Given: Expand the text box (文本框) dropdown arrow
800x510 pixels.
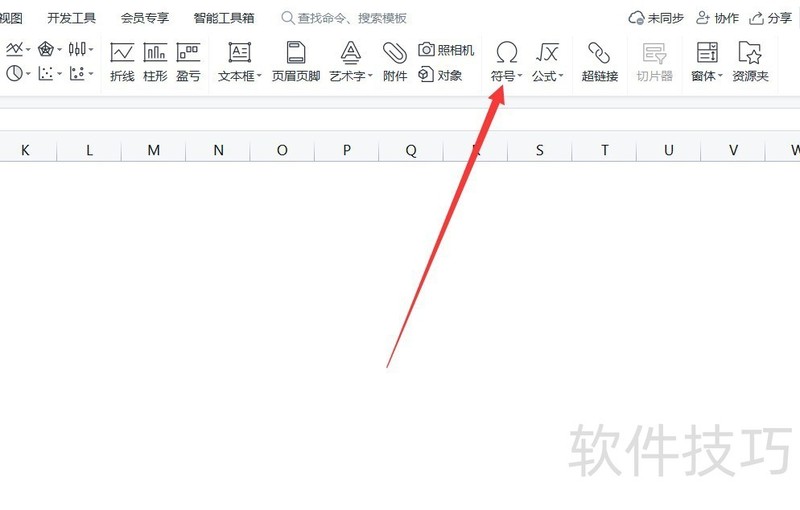Looking at the screenshot, I should point(259,76).
